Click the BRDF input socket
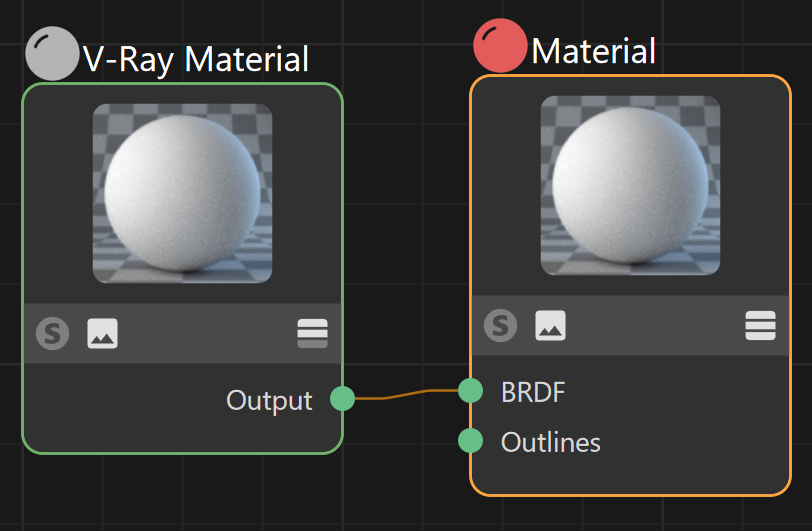This screenshot has width=812, height=531. coord(471,391)
